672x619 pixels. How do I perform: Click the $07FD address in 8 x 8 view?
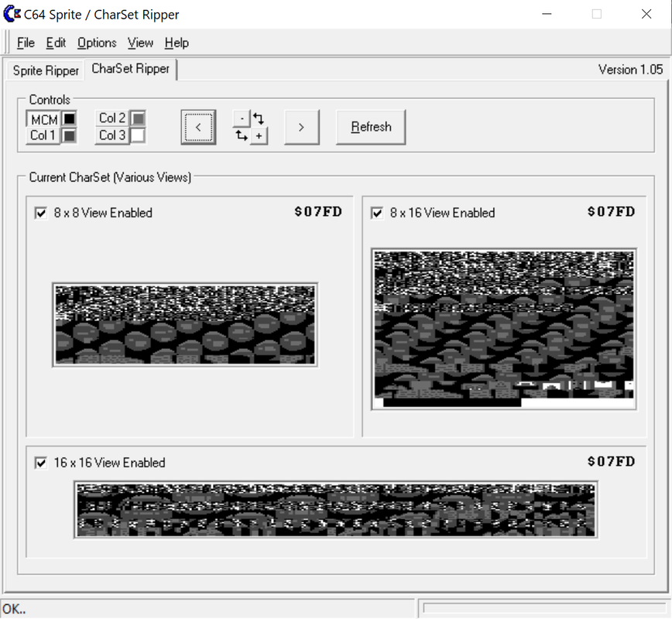[318, 212]
